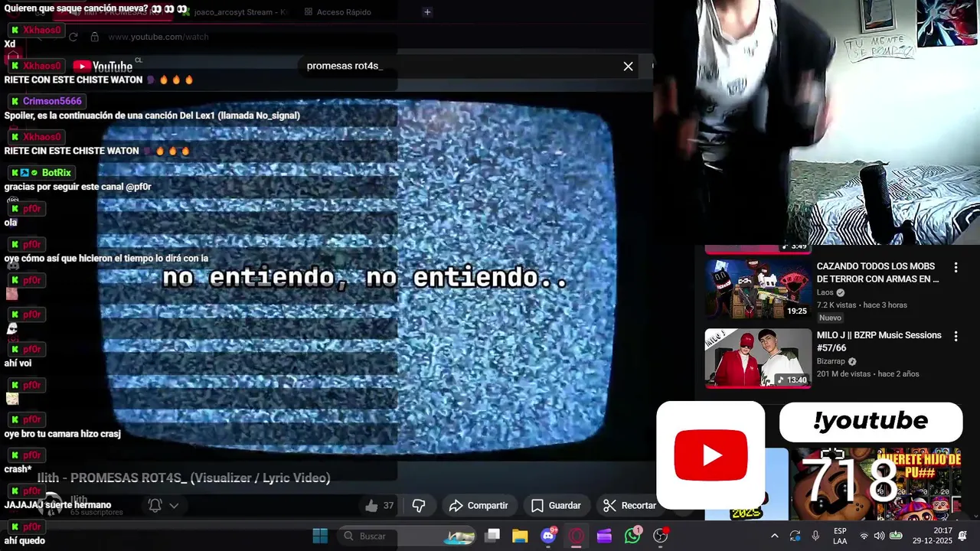Save the video with Guardar

point(556,506)
